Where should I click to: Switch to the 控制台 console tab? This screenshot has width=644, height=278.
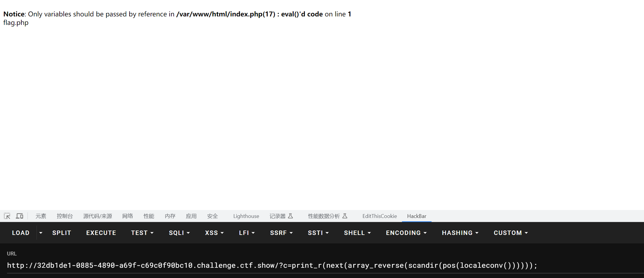coord(65,216)
